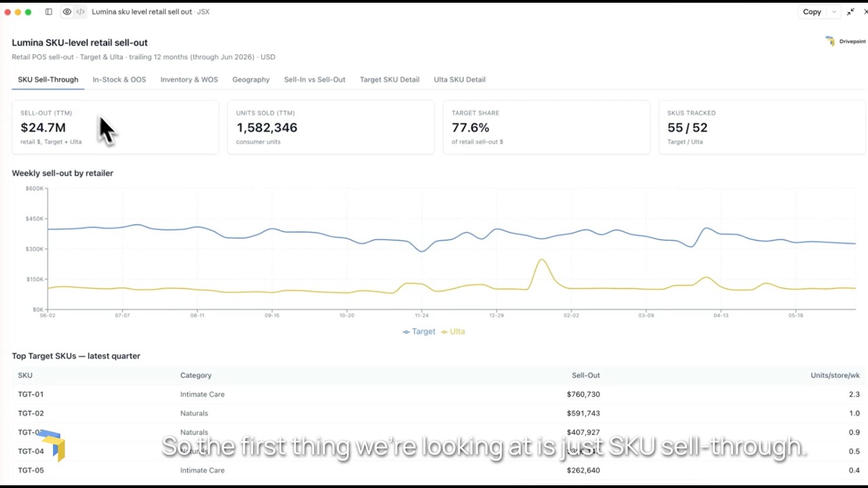
Task: Switch to code view icon
Action: point(81,12)
